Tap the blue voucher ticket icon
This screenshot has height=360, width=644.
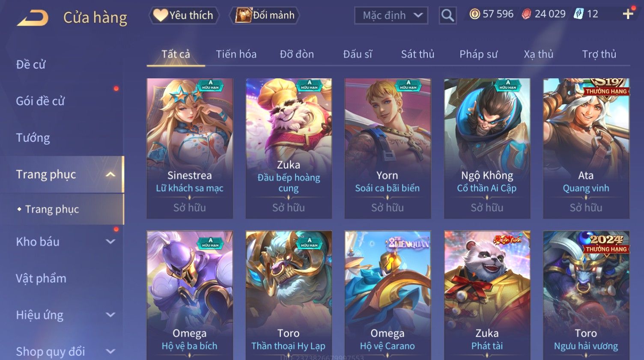[x=578, y=14]
